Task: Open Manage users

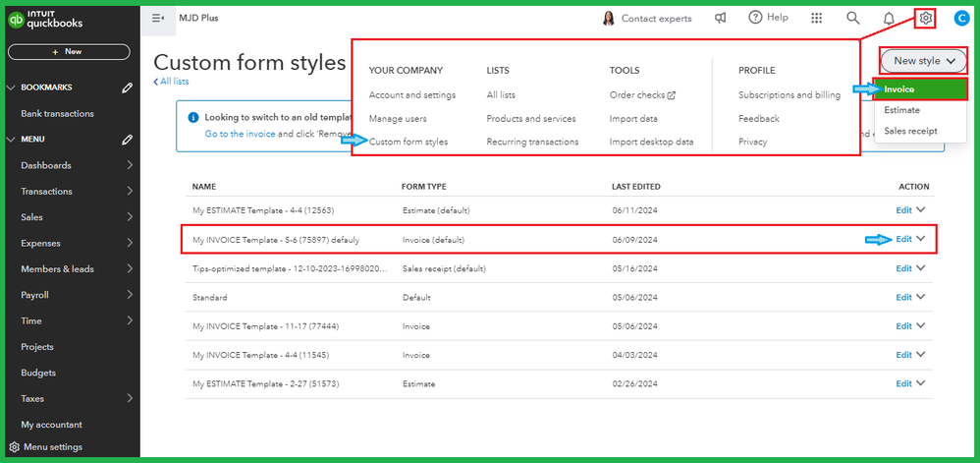Action: pyautogui.click(x=398, y=118)
